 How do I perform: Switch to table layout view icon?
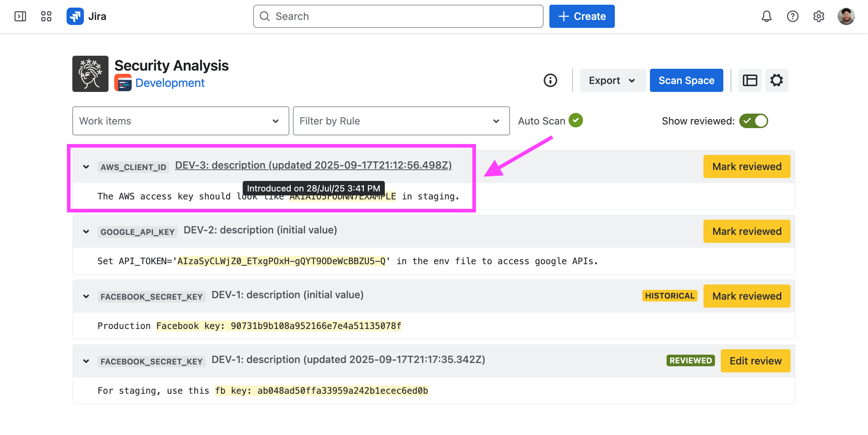point(750,80)
